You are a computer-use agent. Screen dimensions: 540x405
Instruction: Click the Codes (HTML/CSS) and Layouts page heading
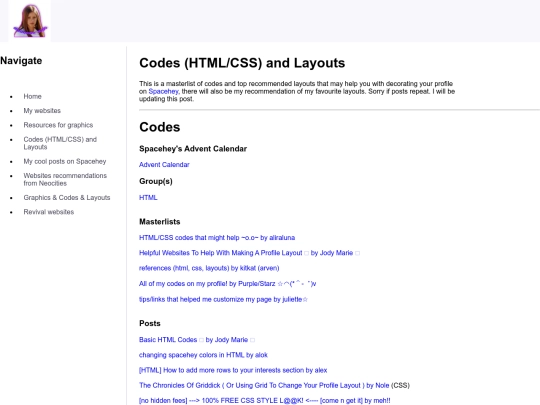242,63
